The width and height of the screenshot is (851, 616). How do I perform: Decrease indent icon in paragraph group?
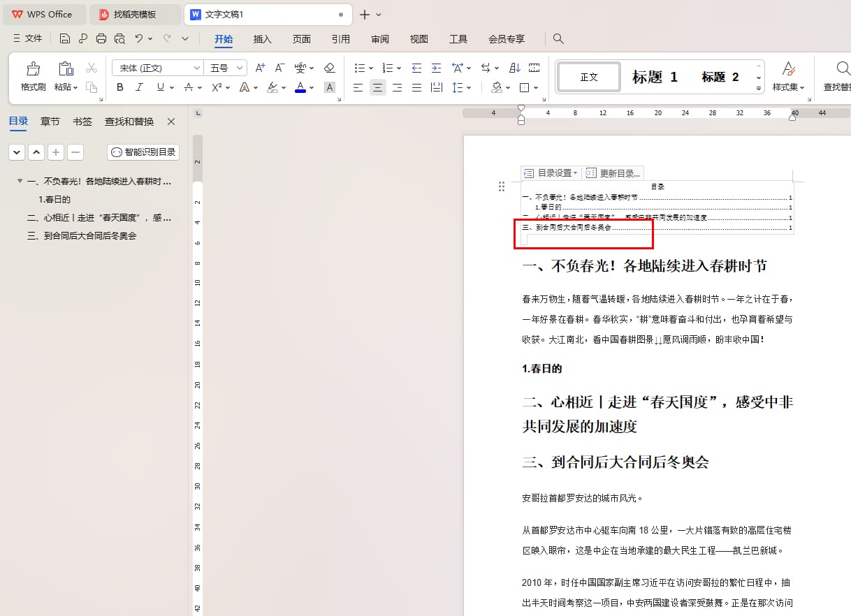(x=417, y=68)
